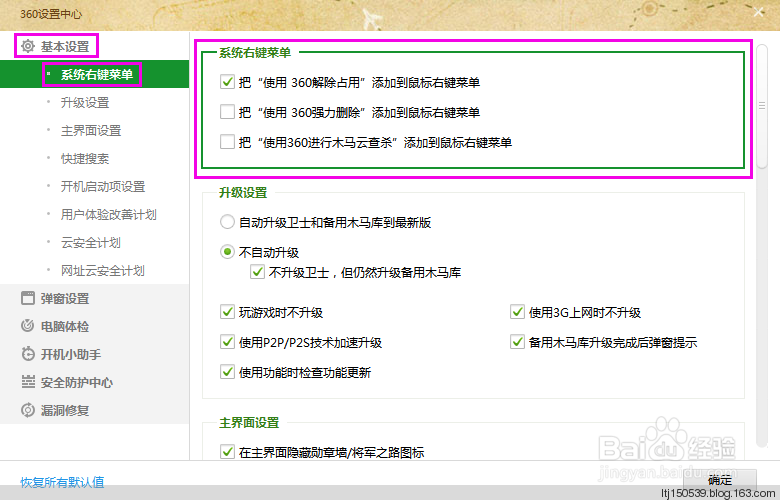The image size is (780, 500).
Task: Click the 系统右键菜单 group heading
Action: (255, 52)
